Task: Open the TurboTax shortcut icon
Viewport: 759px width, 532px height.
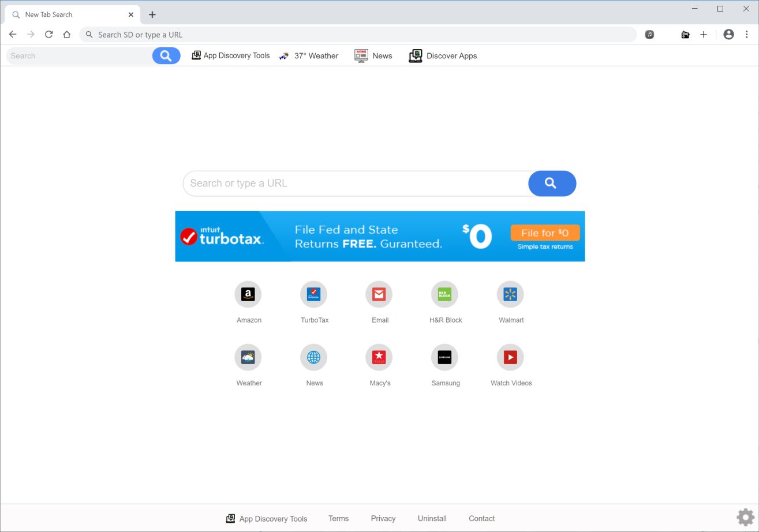Action: 313,295
